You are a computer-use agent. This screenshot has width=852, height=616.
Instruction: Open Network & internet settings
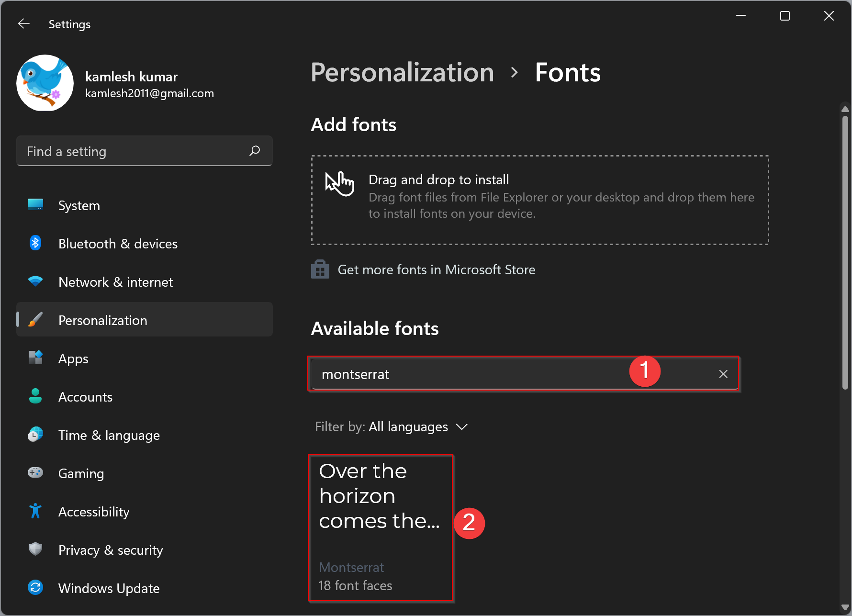pyautogui.click(x=145, y=282)
